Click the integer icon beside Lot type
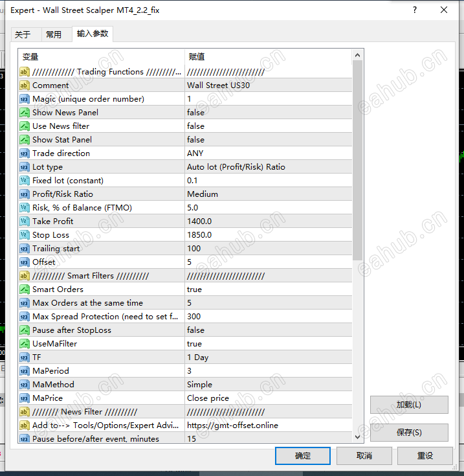 point(25,167)
